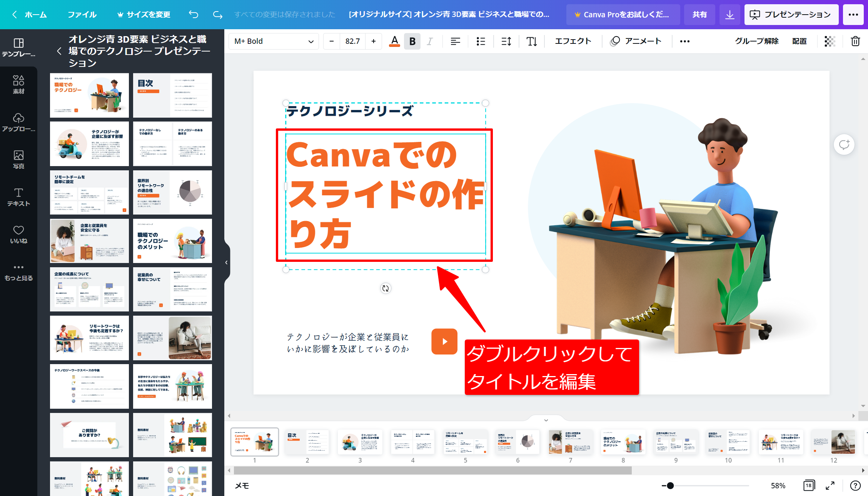Open サイズを変更 resize menu

tap(144, 15)
